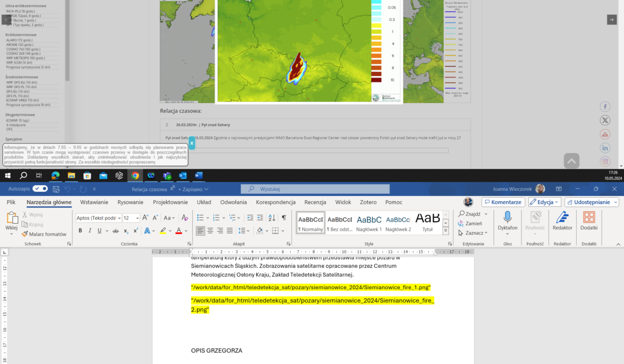
Task: Apply red font color
Action: tap(178, 230)
